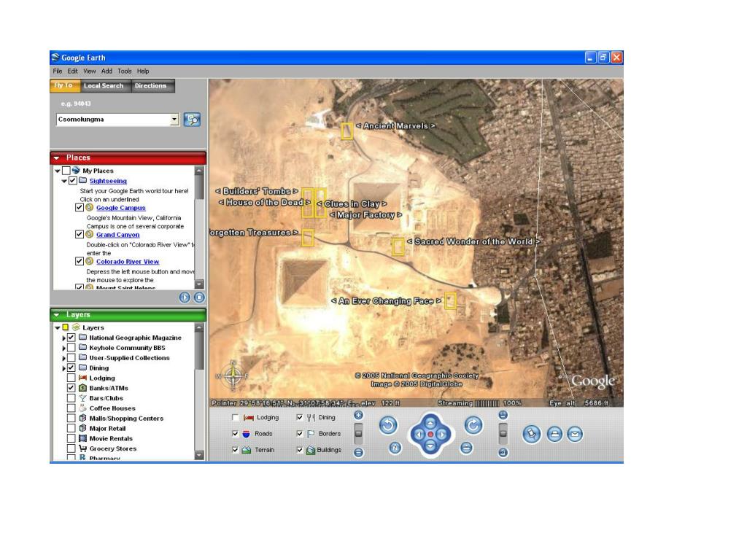Uncheck the Terrain checkbox

(x=235, y=450)
